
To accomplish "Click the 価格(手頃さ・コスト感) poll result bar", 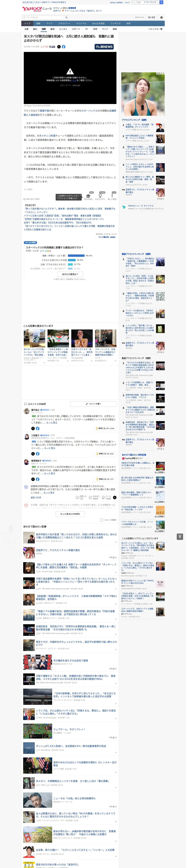I will tap(76, 255).
